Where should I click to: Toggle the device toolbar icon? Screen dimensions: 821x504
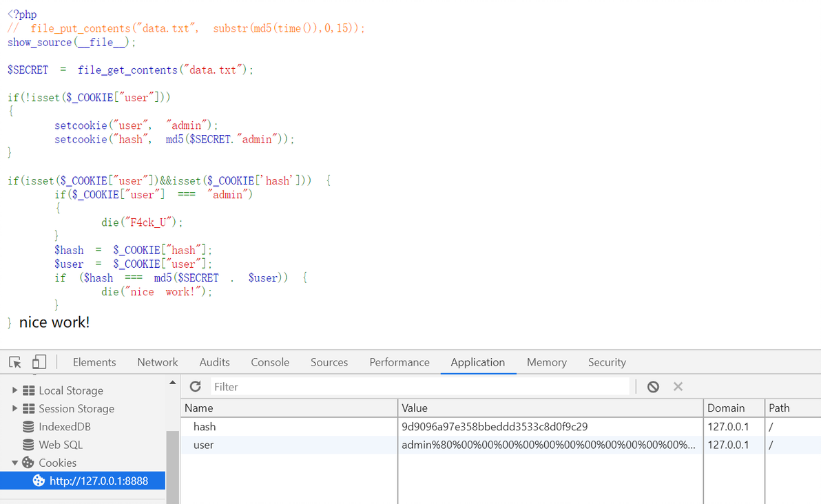[x=39, y=362]
